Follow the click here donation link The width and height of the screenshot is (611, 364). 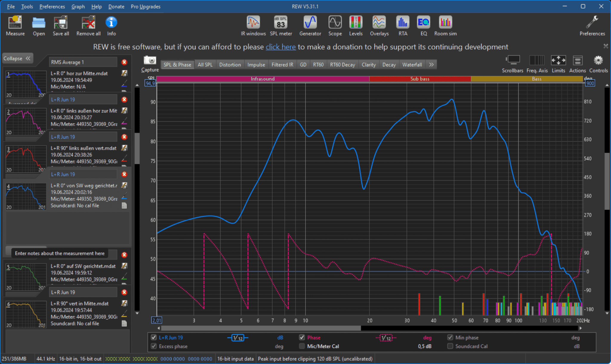pos(281,47)
